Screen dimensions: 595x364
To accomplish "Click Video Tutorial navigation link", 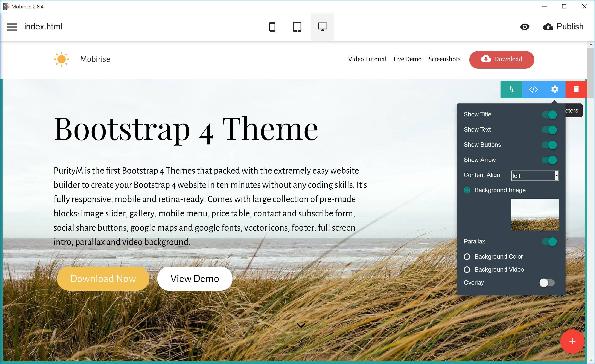I will coord(367,59).
